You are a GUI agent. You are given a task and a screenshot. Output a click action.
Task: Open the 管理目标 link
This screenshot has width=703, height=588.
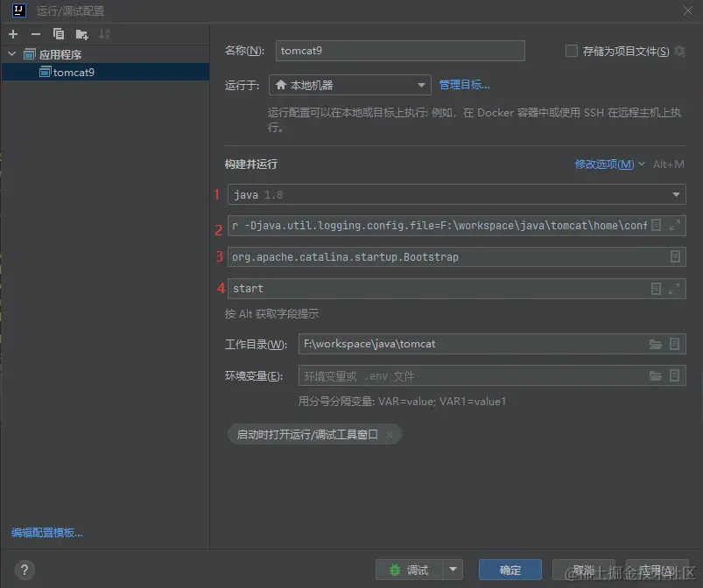464,85
